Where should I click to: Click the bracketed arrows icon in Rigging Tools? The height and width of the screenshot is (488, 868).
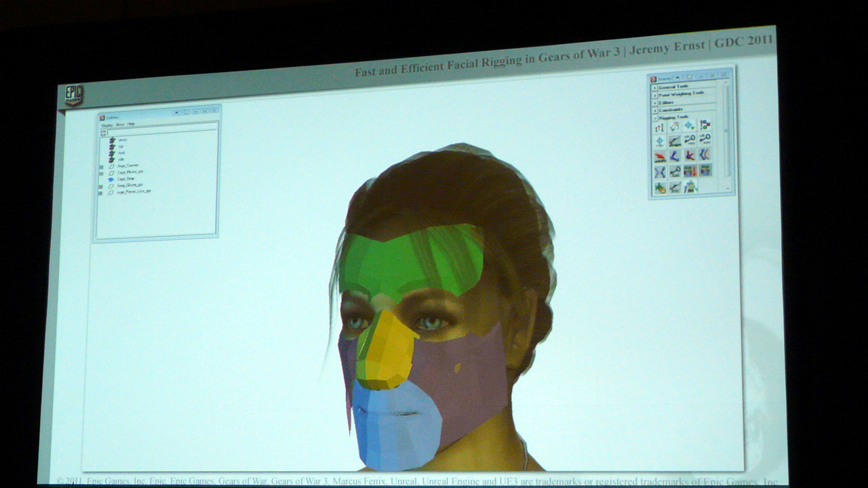click(x=659, y=127)
